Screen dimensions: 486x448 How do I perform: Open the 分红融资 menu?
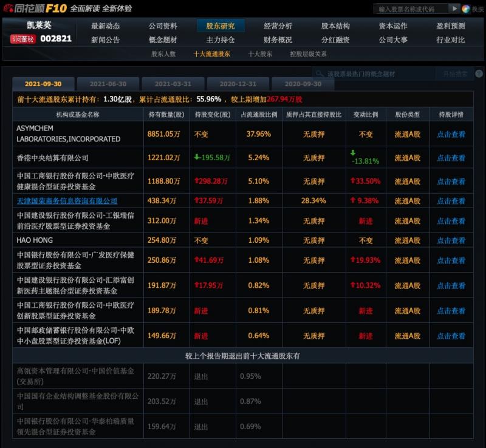(x=336, y=39)
